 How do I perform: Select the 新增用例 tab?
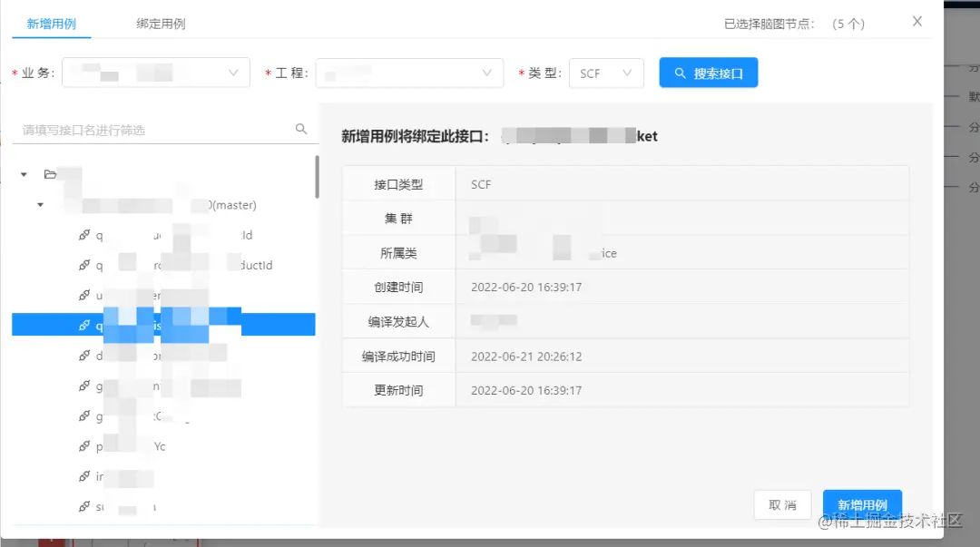[52, 24]
